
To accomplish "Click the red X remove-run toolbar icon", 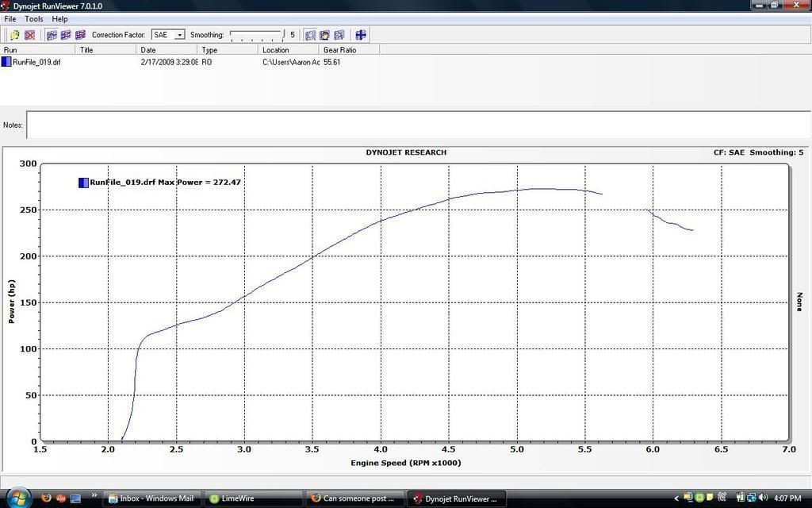I will tap(30, 34).
